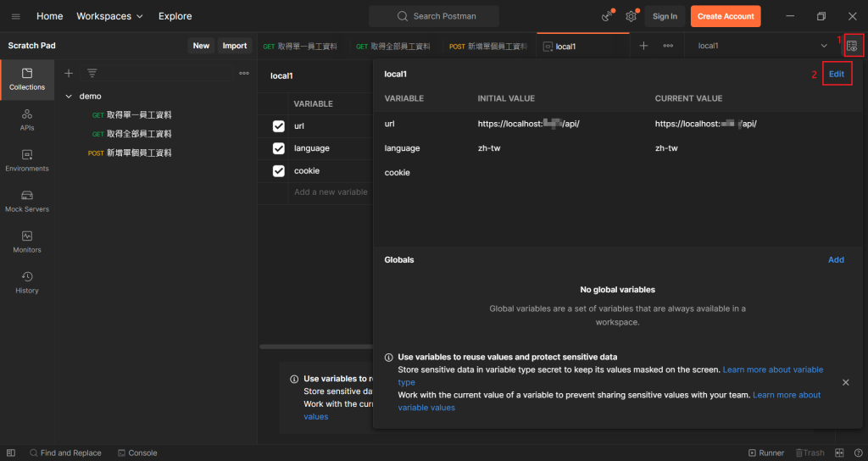Open the Settings gear icon

[x=631, y=16]
